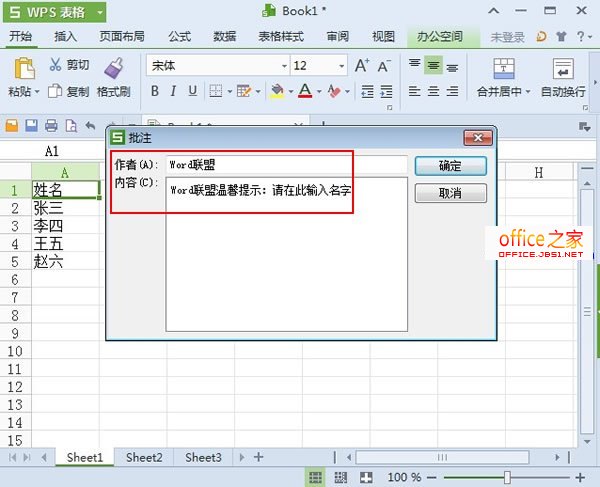Click the zoom in plus button
The width and height of the screenshot is (600, 487).
pos(580,477)
